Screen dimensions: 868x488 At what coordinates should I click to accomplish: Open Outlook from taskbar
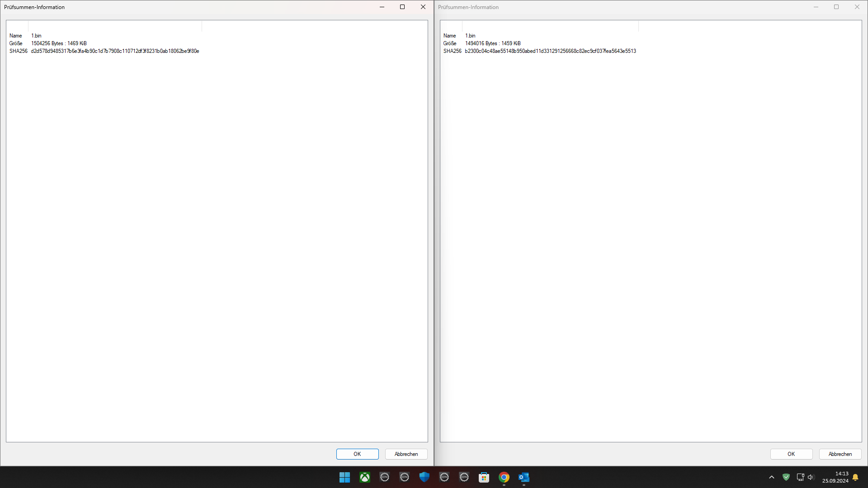524,477
